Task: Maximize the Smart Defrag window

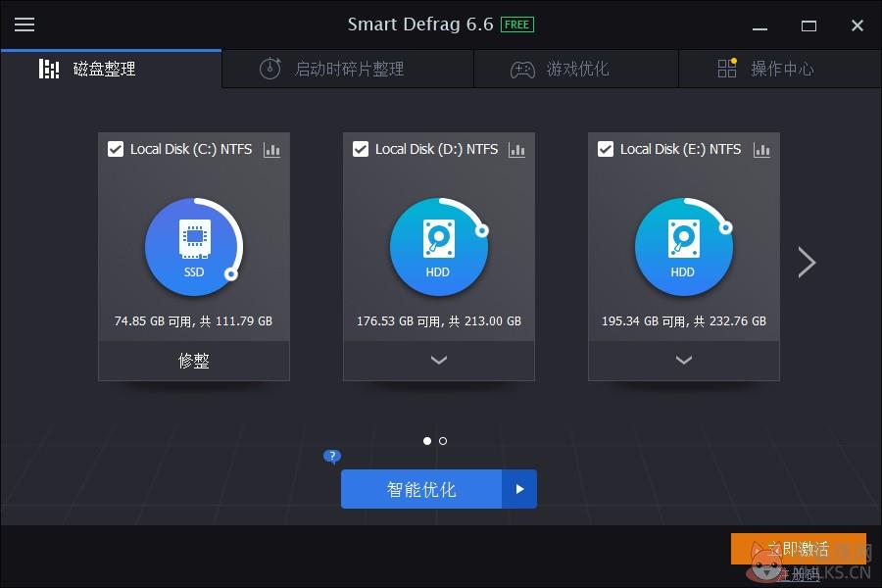Action: pos(808,25)
